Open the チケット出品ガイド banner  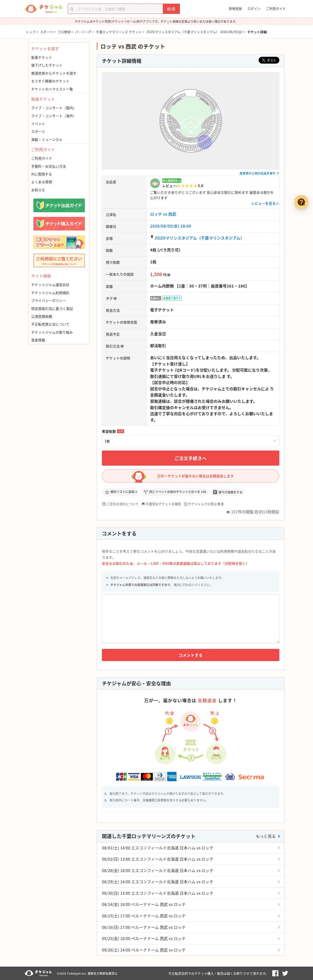[59, 205]
